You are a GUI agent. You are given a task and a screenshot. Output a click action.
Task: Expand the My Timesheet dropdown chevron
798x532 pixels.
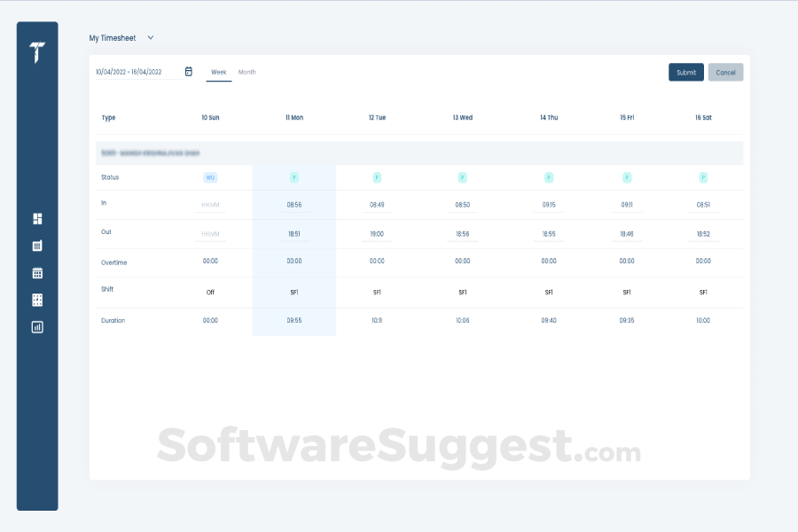point(151,37)
